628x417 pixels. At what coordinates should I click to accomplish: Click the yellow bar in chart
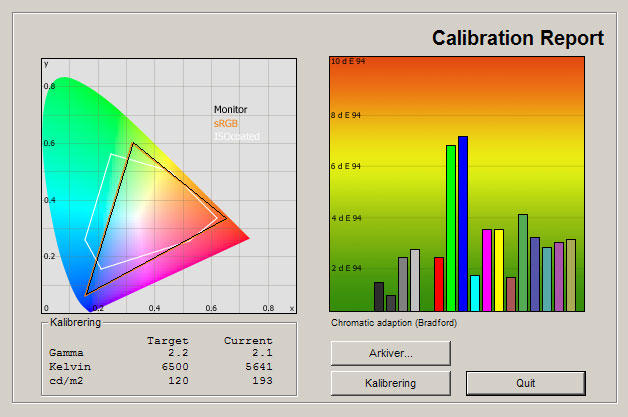499,270
